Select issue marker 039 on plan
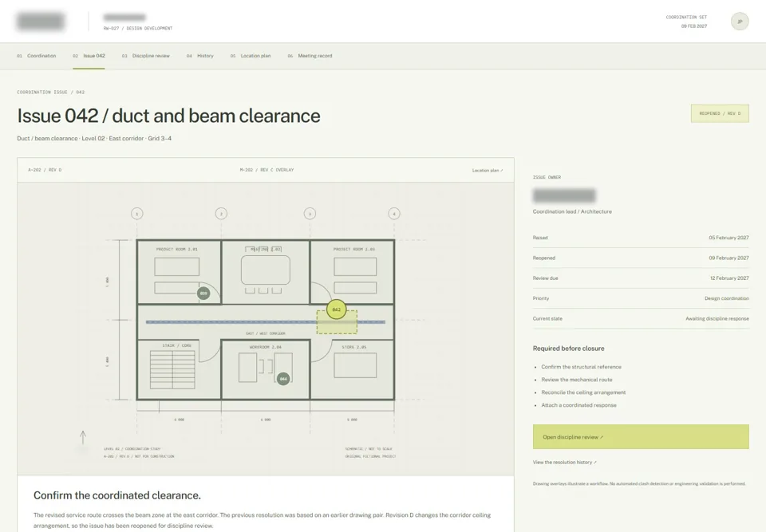The height and width of the screenshot is (532, 766). click(203, 293)
